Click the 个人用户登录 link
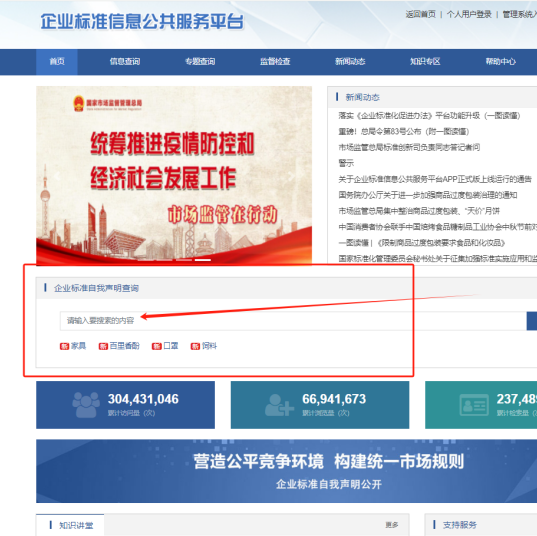This screenshot has width=537, height=536. [469, 14]
